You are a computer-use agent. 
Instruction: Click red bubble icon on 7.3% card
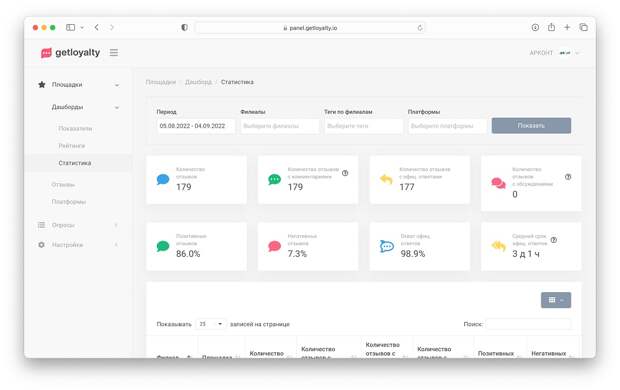click(274, 246)
